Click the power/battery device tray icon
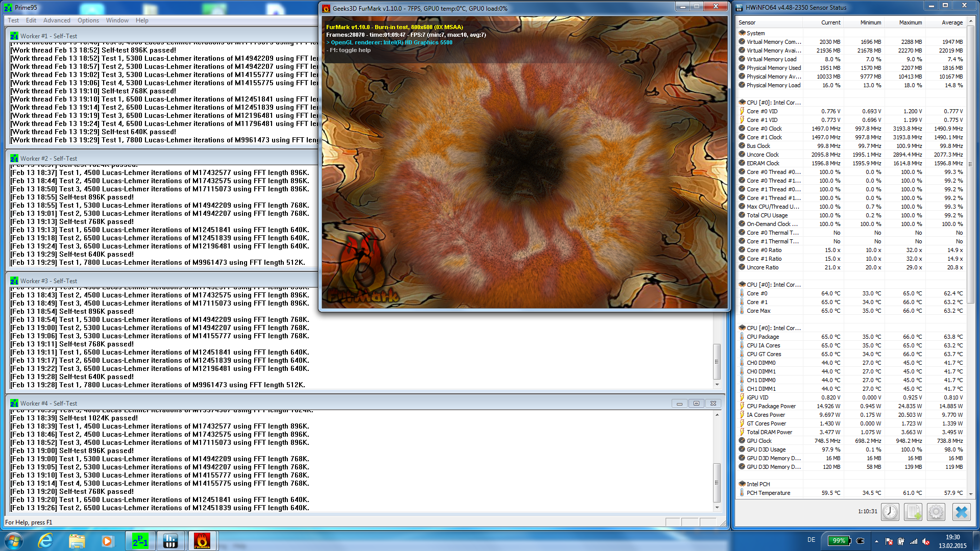 click(901, 541)
